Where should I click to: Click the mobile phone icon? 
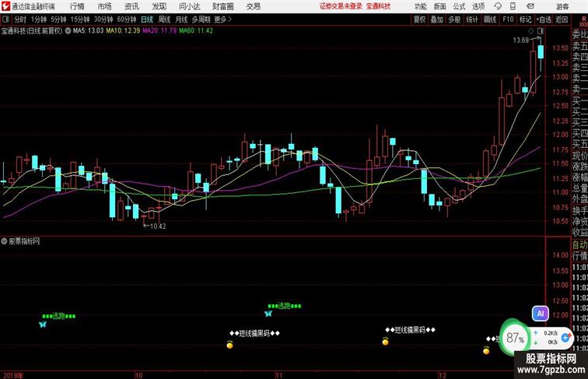(x=513, y=6)
